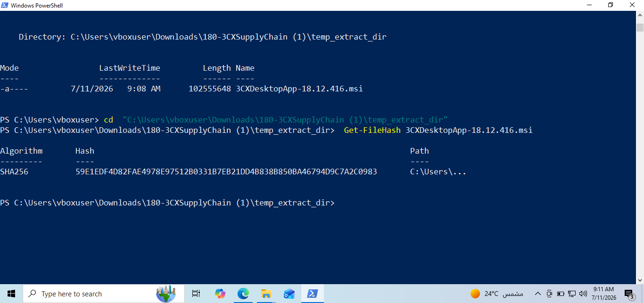Open Microsoft Edge from the taskbar
This screenshot has height=303, width=644.
click(243, 294)
